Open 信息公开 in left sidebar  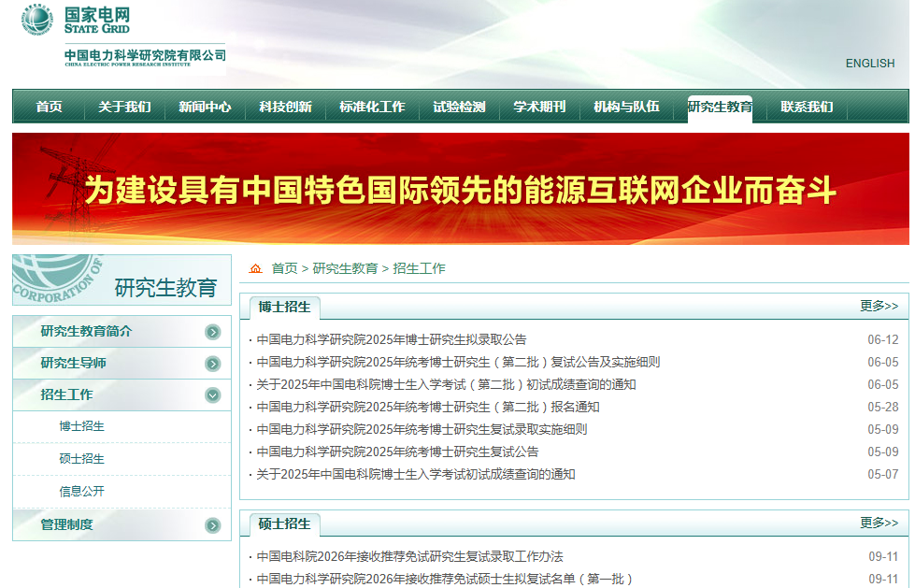[x=82, y=492]
